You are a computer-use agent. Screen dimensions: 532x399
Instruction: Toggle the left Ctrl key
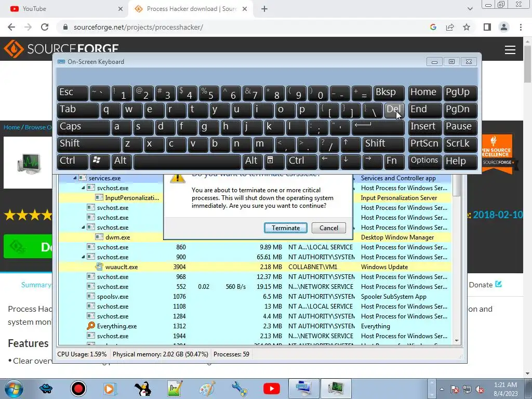pyautogui.click(x=73, y=161)
